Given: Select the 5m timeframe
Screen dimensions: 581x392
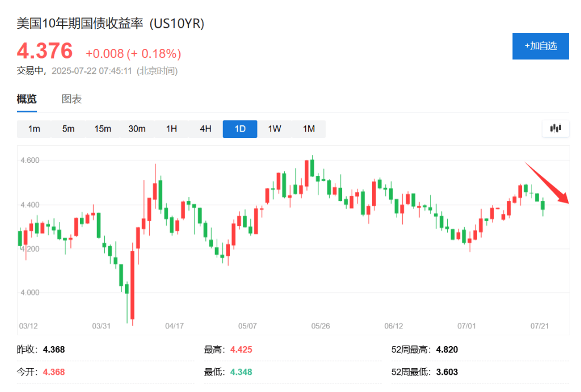Looking at the screenshot, I should [x=68, y=129].
